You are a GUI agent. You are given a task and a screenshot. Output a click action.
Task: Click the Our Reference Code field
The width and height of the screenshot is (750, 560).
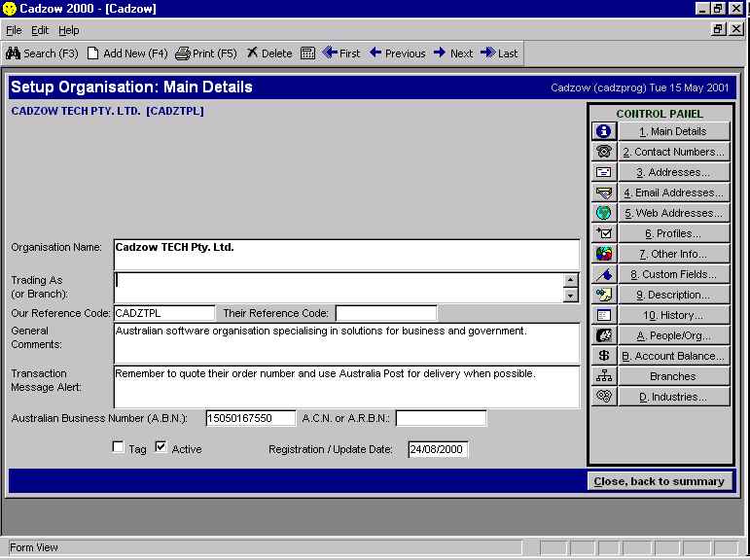[164, 313]
